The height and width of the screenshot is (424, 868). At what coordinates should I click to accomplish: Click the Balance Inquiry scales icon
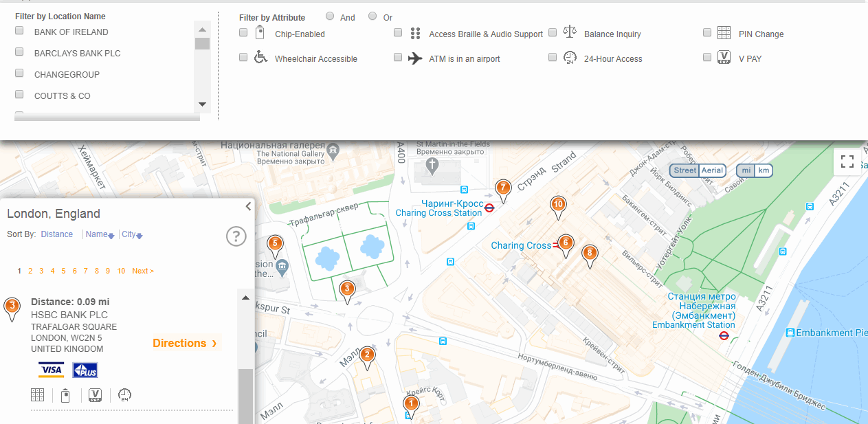570,32
